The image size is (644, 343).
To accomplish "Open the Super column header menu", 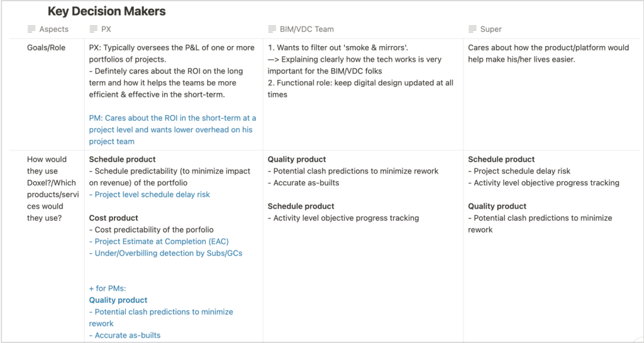I will coord(491,29).
